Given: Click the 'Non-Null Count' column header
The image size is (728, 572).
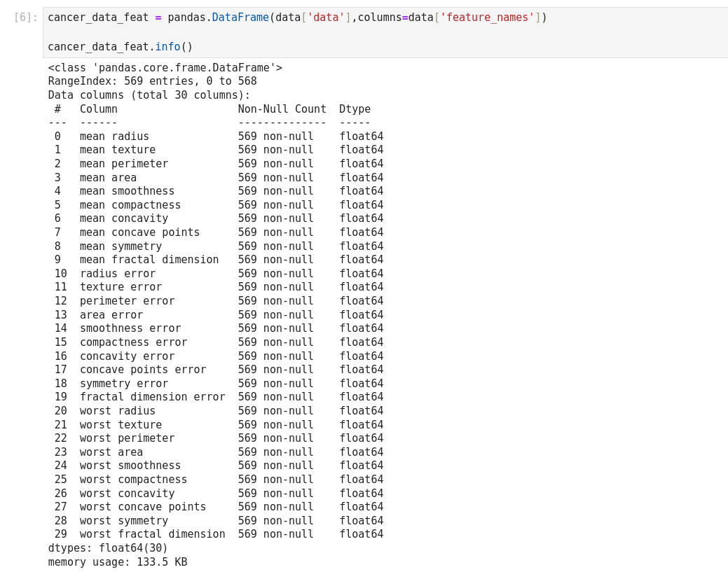Looking at the screenshot, I should (x=282, y=109).
